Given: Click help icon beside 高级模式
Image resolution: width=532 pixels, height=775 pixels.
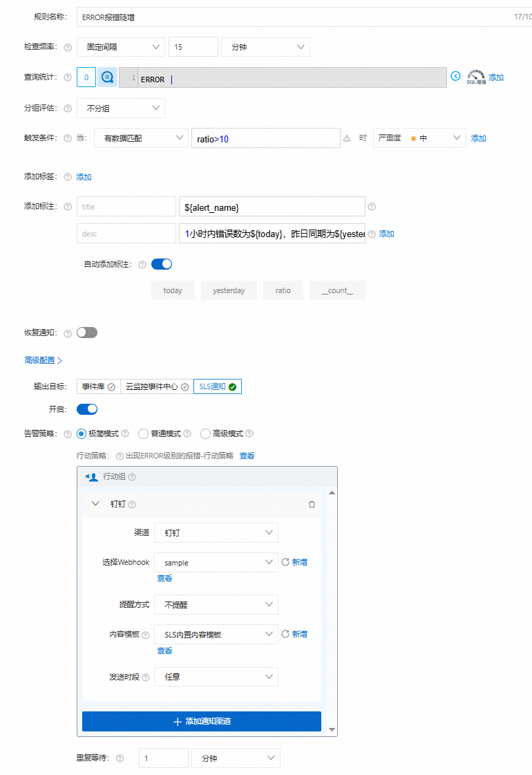Looking at the screenshot, I should coord(249,433).
